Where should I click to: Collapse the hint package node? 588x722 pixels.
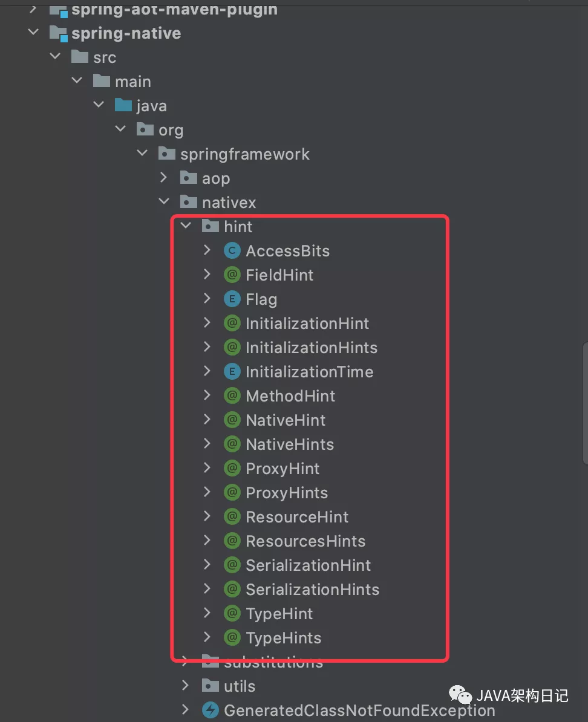[x=186, y=226]
